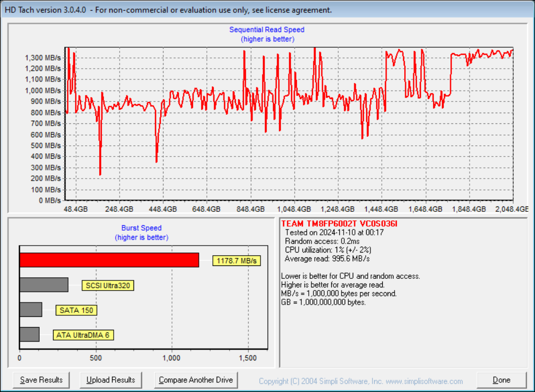Viewport: 535px width, 392px height.
Task: Click the Done button
Action: [501, 380]
